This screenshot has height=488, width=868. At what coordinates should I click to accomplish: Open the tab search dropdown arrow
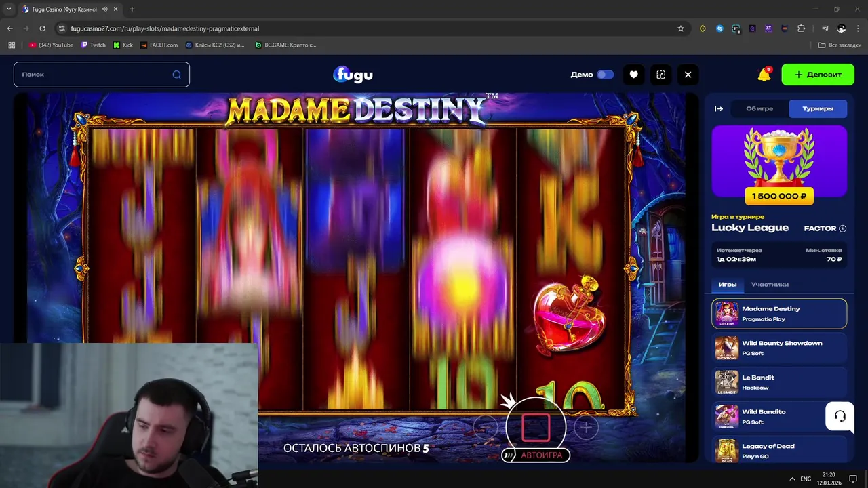click(x=9, y=9)
